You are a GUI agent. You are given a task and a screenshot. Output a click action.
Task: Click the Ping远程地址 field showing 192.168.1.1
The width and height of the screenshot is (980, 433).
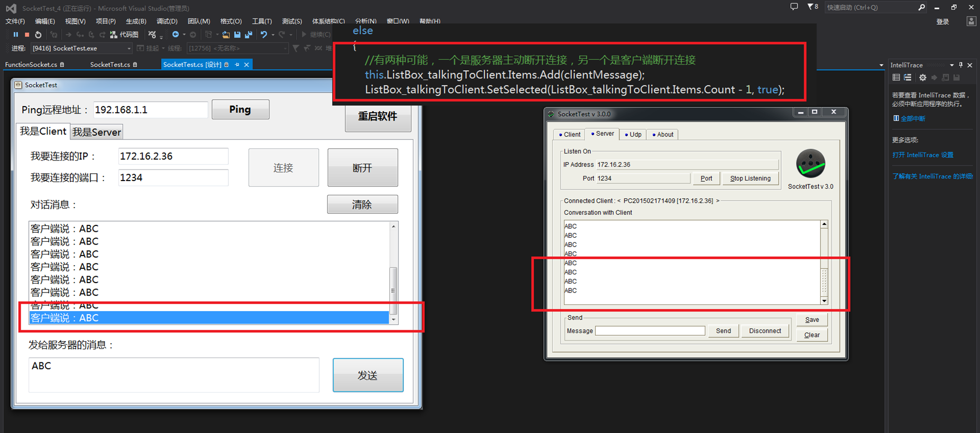point(151,110)
